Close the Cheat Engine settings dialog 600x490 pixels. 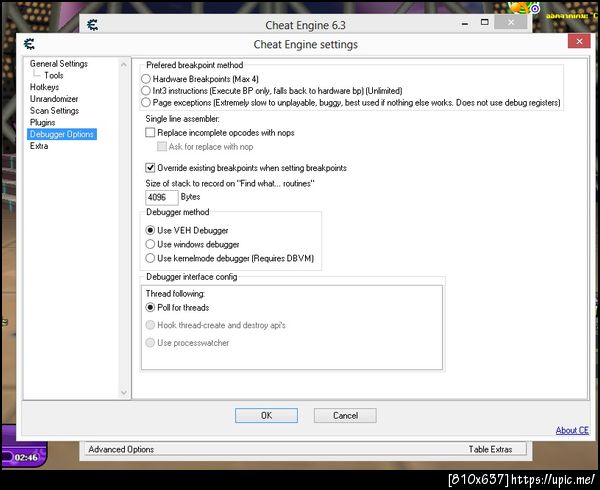(x=579, y=41)
